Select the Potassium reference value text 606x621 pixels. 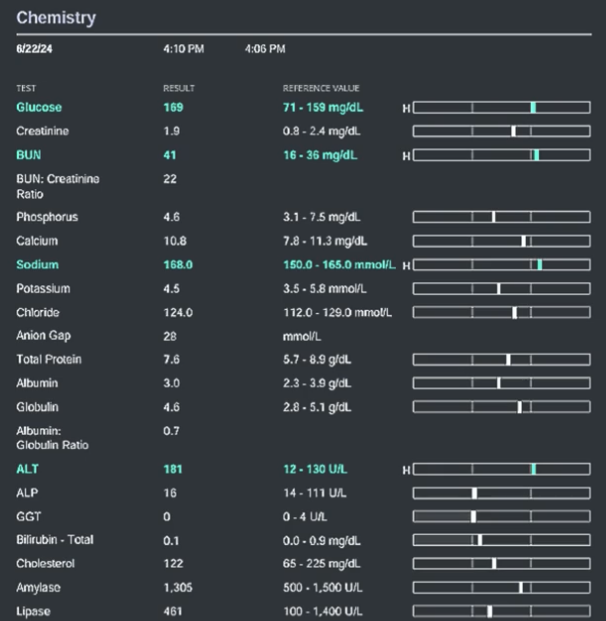(x=325, y=289)
